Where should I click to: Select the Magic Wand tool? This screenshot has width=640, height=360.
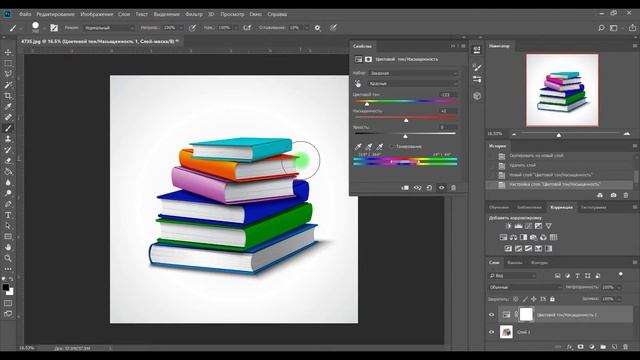click(x=8, y=85)
